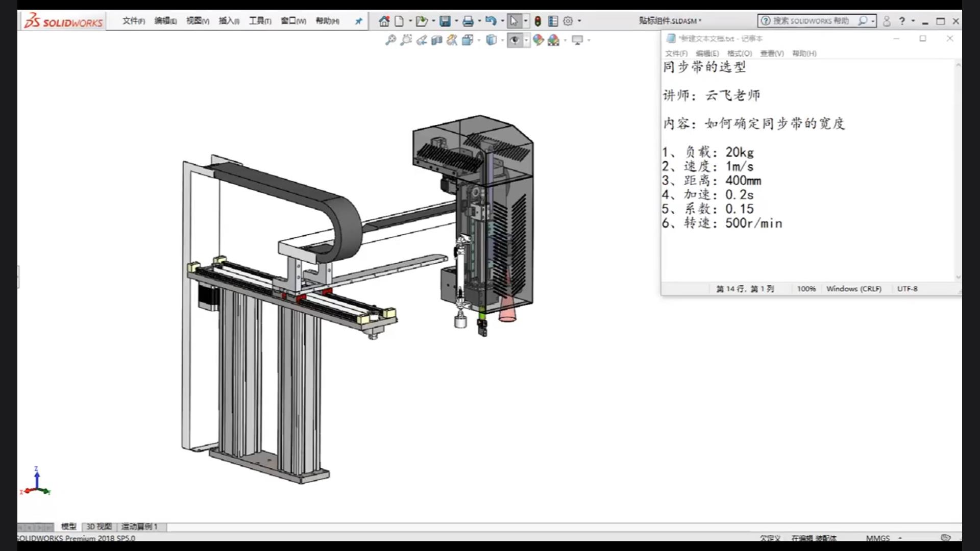Select Zoom to Area tool

(406, 40)
